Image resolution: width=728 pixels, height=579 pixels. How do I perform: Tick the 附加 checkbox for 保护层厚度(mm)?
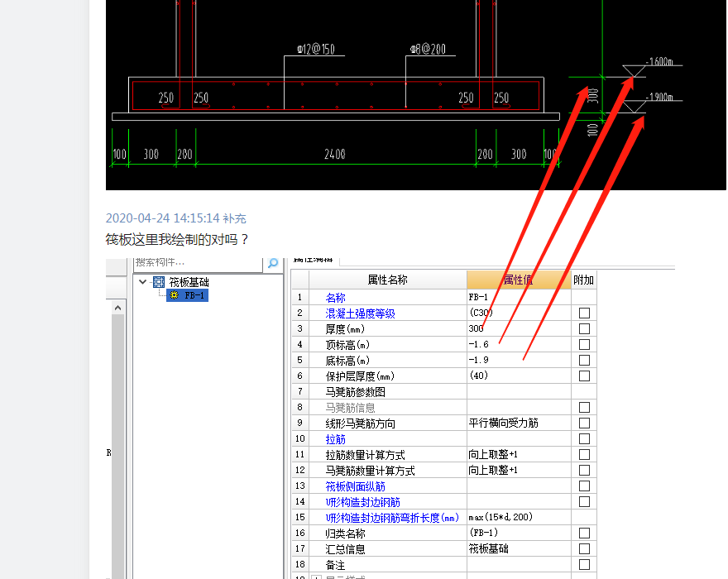(x=585, y=376)
